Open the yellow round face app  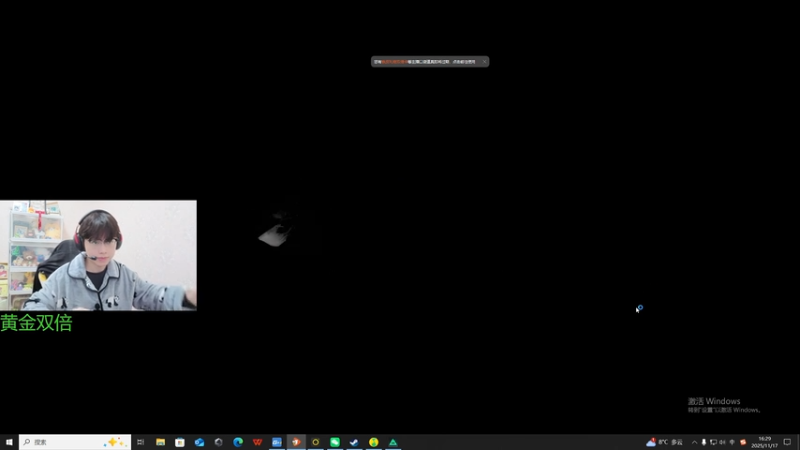pyautogui.click(x=373, y=442)
